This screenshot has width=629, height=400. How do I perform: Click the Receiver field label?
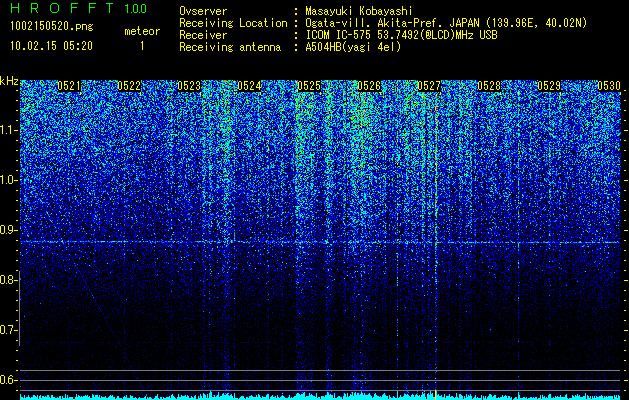click(x=203, y=35)
